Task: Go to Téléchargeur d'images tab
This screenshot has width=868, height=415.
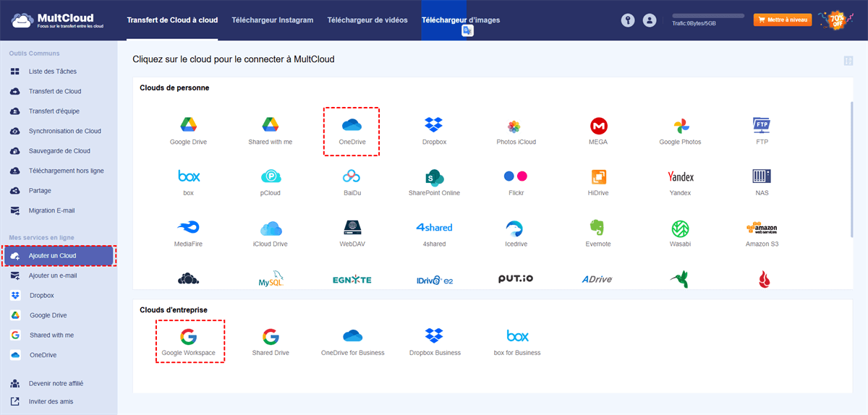Action: [461, 20]
